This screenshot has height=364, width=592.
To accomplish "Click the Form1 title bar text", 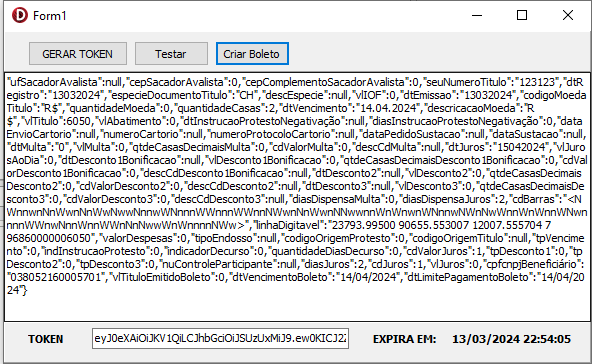I will click(x=50, y=16).
